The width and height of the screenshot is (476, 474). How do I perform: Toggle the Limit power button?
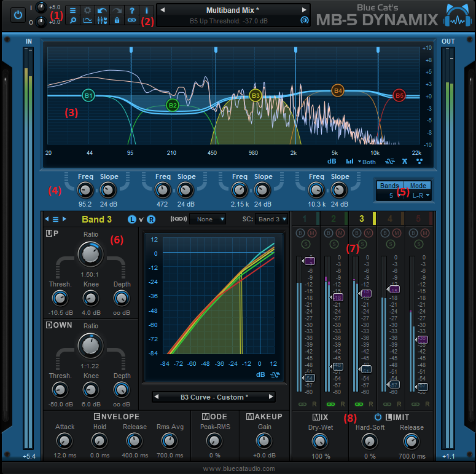(378, 417)
